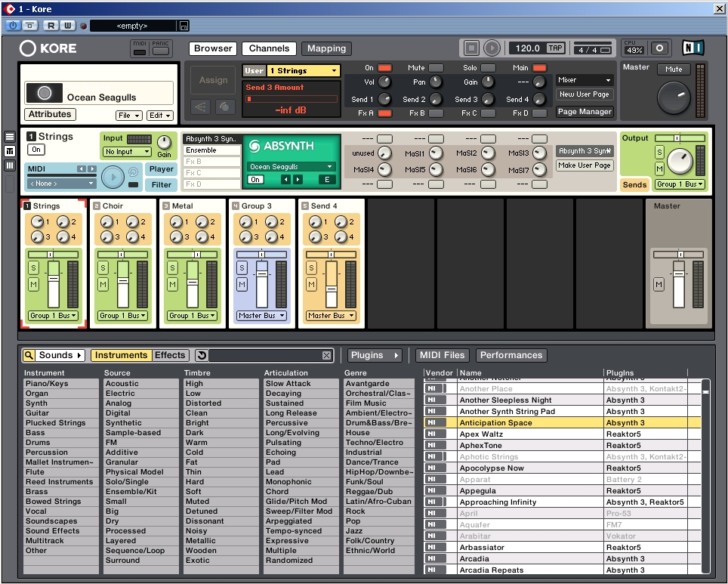Click the results list scrollbar
This screenshot has width=728, height=584.
pos(705,476)
